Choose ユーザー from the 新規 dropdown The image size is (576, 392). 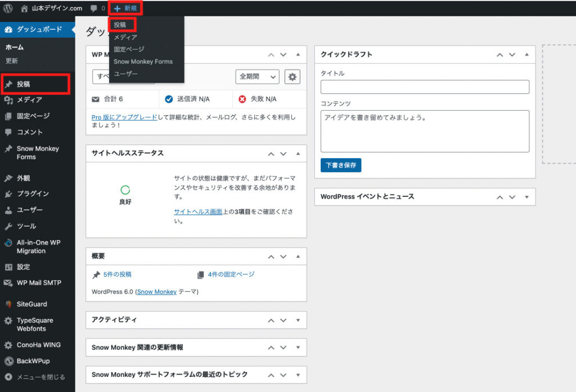125,74
